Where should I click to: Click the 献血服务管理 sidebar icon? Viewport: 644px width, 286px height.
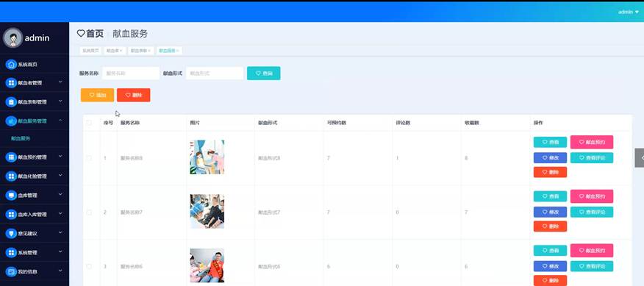pyautogui.click(x=11, y=121)
